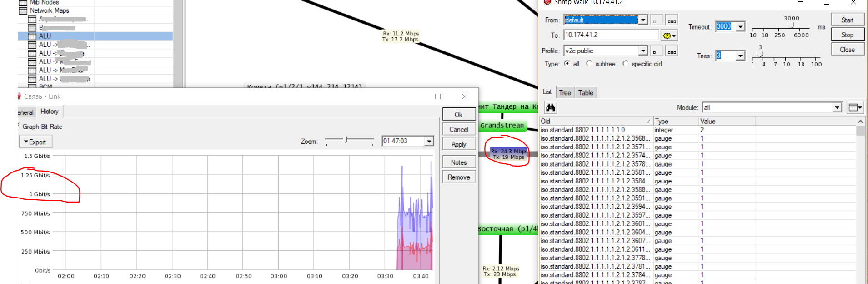868x284 pixels.
Task: Click the Notes button in Link window
Action: 459,162
